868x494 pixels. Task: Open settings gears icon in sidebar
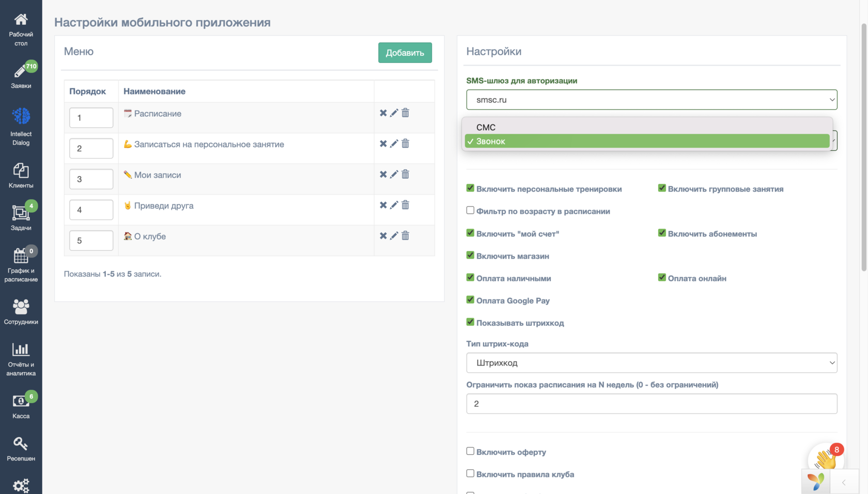21,485
